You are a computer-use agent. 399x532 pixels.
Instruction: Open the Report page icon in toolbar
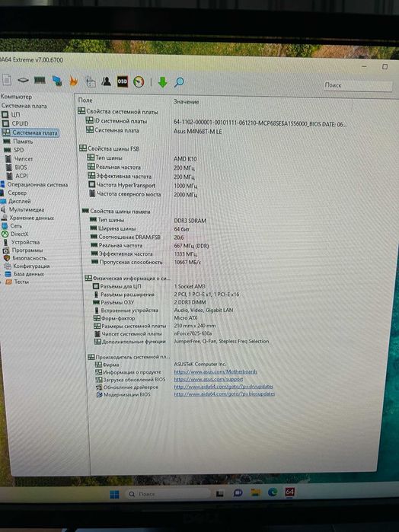coord(7,80)
